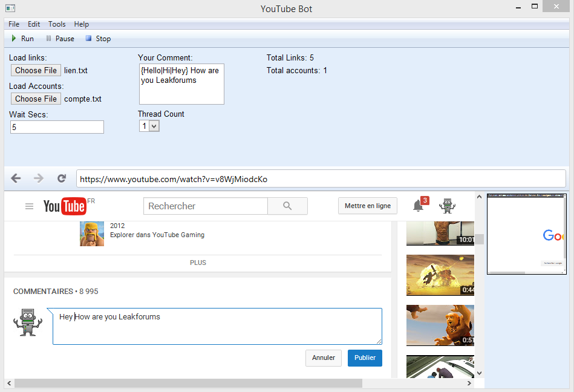Click the YouTube search magnifier button
Screen dimensions: 574x392
point(287,206)
